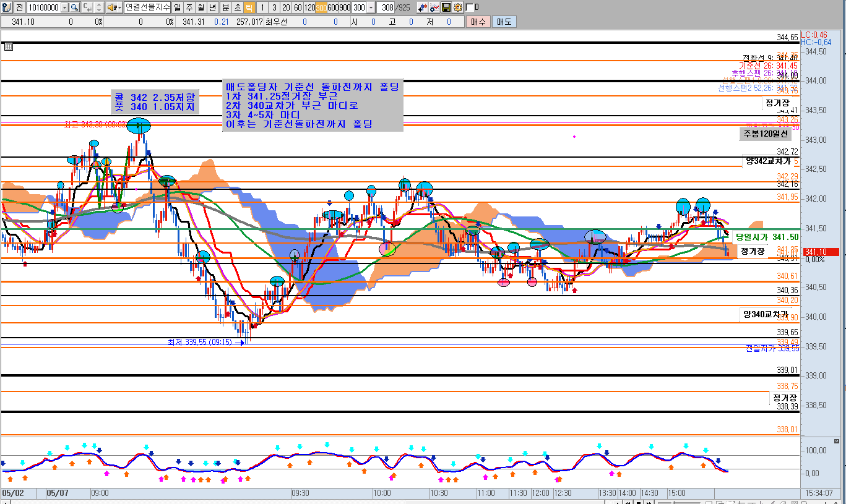Click the 매도 sell button
The image size is (846, 504).
[x=504, y=22]
